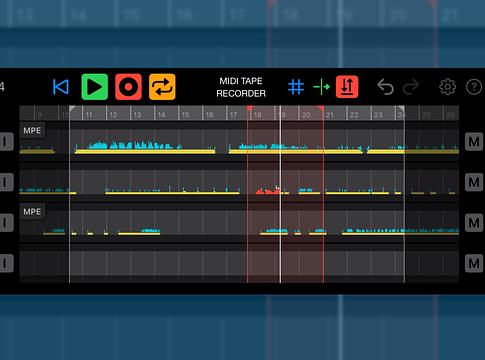Screen dimensions: 485x360
Task: Select the grey loop end marker near bar 24
Action: pos(401,108)
